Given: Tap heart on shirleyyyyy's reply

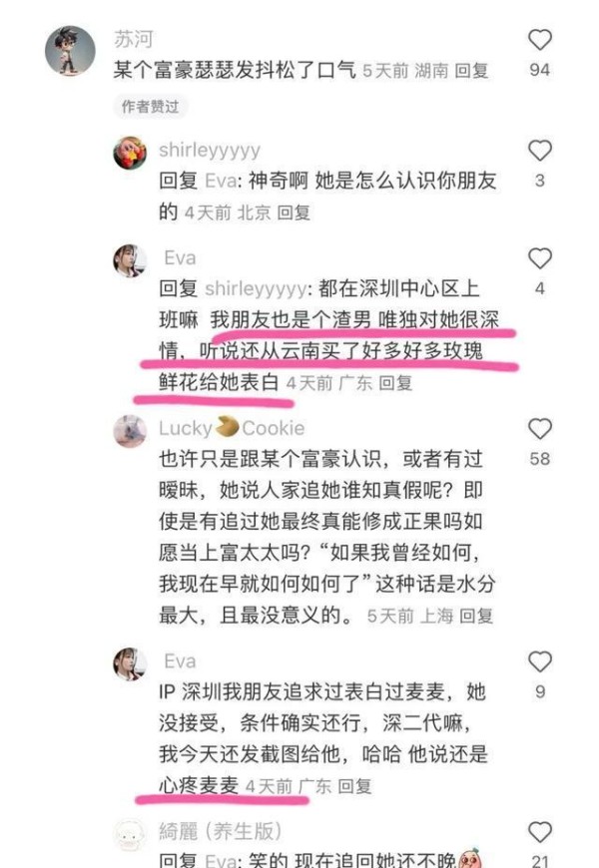Looking at the screenshot, I should pos(540,151).
